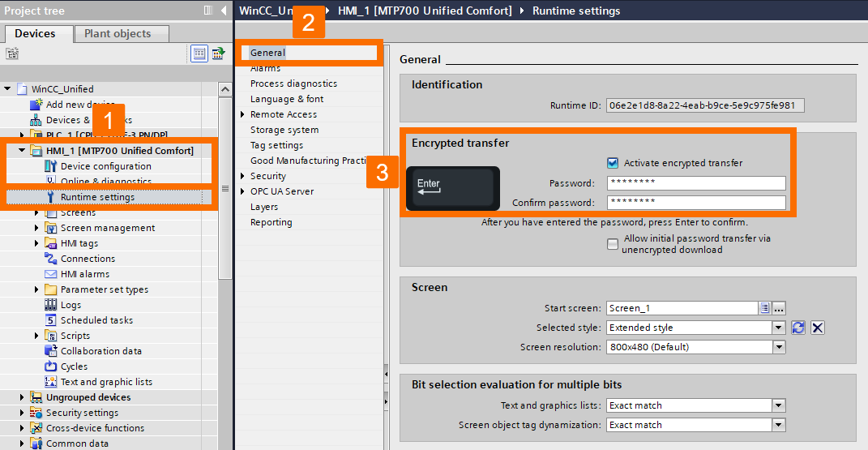Screen dimensions: 868x450
Task: Click the Ungrouped devices icon
Action: point(36,397)
